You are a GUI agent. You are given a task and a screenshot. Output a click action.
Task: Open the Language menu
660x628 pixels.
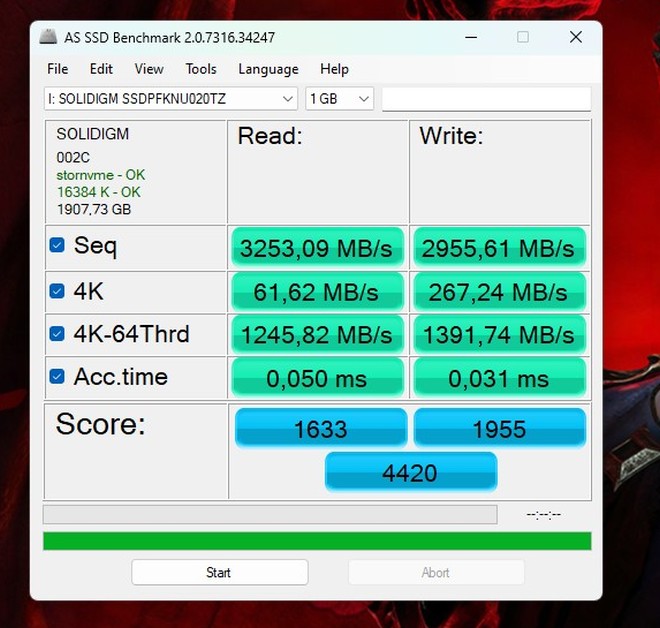coord(268,69)
